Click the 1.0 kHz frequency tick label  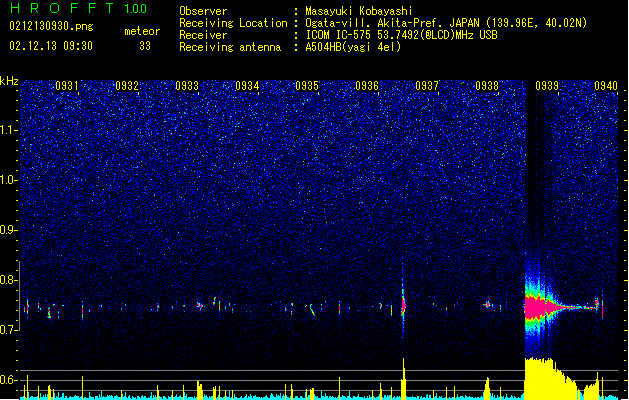(8, 181)
